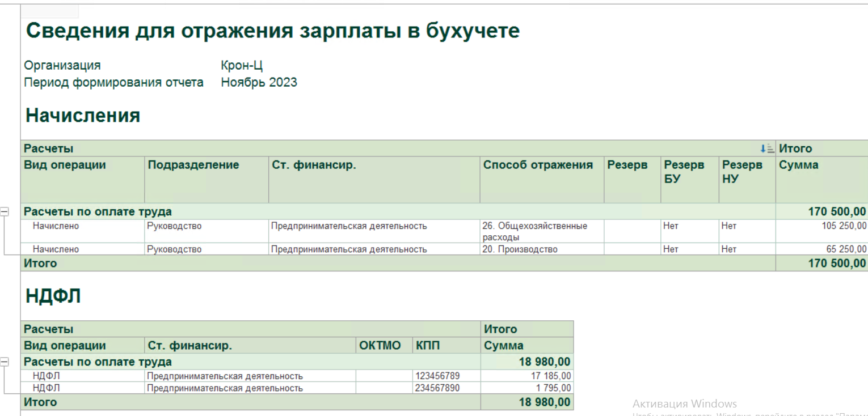Screen dimensions: 868x416
Task: Click the 'НДФЛ' section heading
Action: (53, 296)
